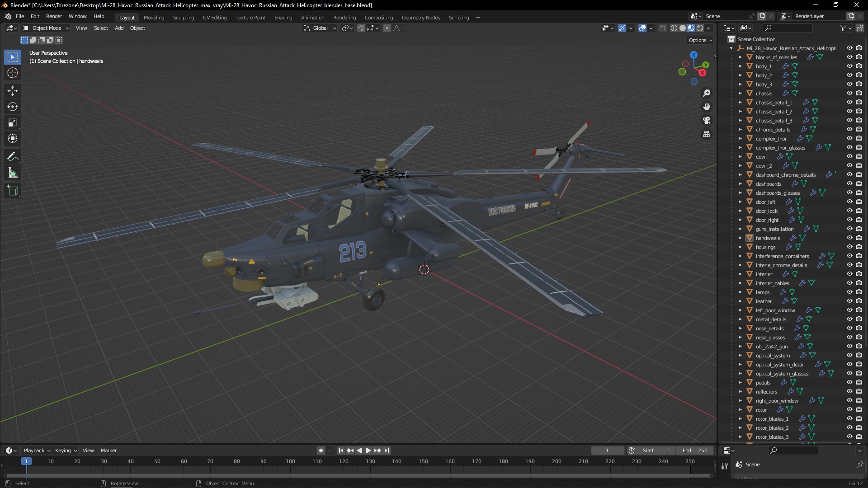Screen dimensions: 868x488
Task: Select door_left in outliner
Action: click(x=765, y=202)
